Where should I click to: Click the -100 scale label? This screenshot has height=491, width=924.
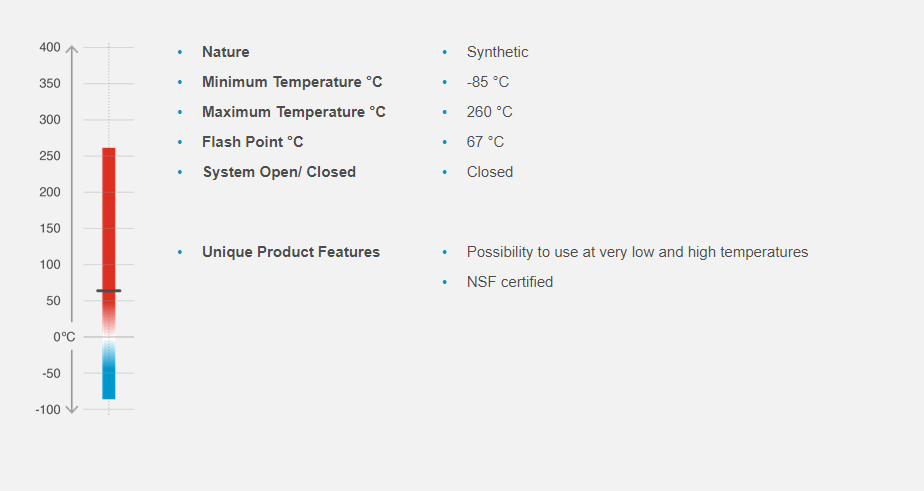[x=48, y=410]
